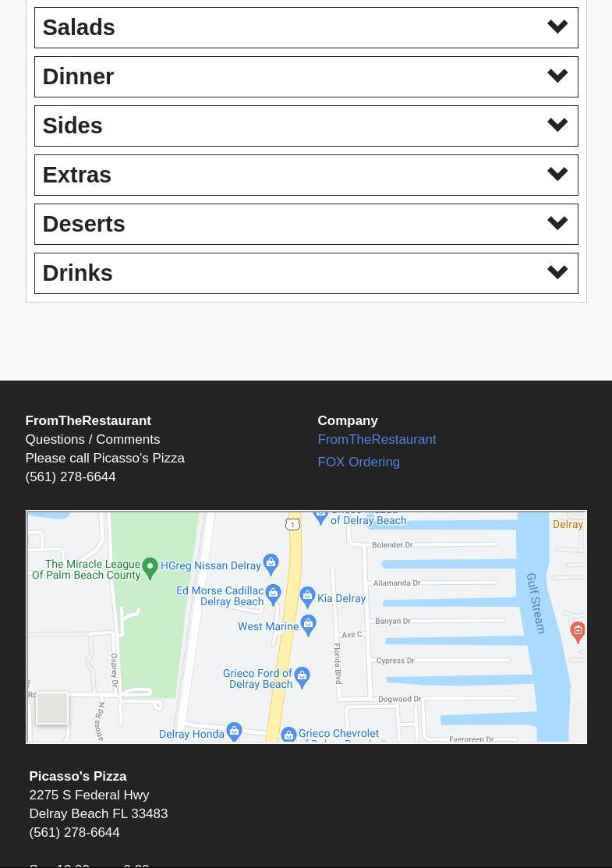The height and width of the screenshot is (868, 612).
Task: Expand the Salads chevron arrow
Action: click(x=557, y=27)
